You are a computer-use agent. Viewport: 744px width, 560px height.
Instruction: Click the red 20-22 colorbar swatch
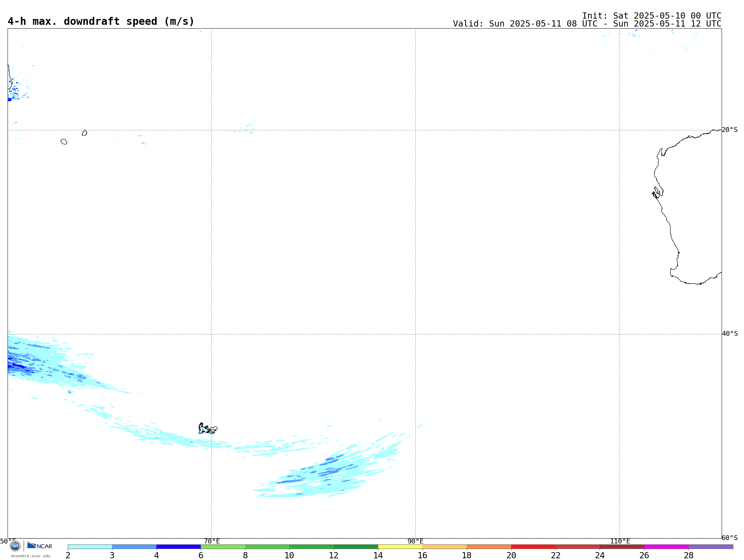point(533,547)
